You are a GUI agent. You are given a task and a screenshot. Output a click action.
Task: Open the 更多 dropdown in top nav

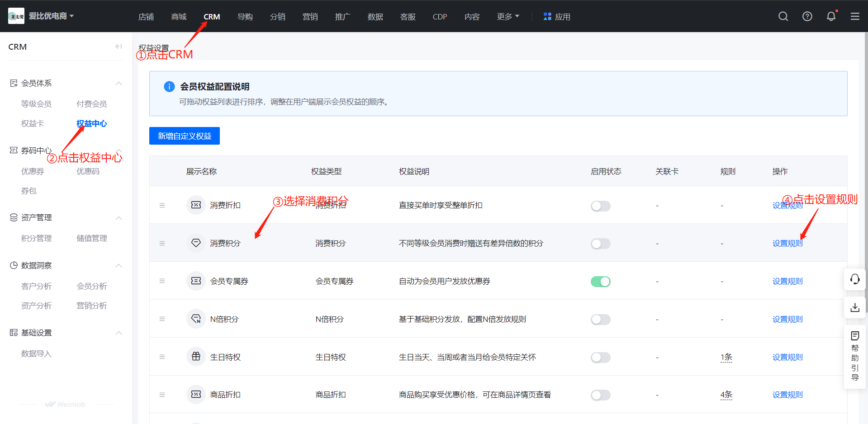tap(508, 17)
